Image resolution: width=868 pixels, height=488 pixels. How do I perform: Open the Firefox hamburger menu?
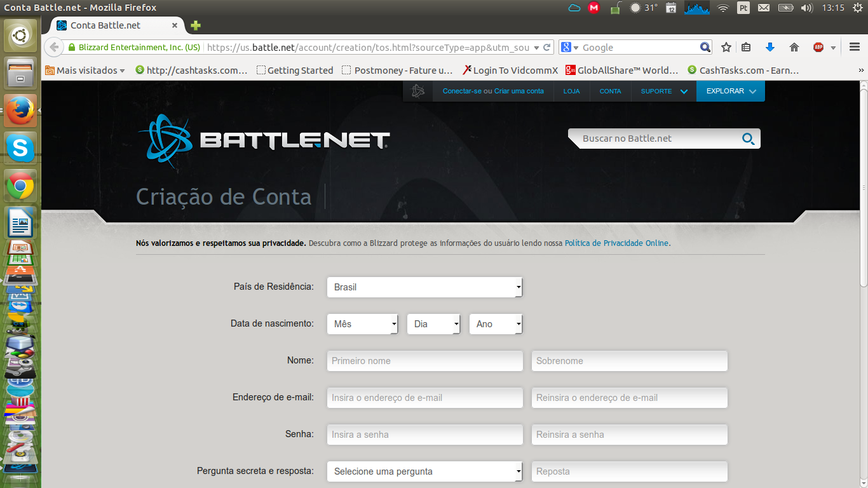(855, 48)
